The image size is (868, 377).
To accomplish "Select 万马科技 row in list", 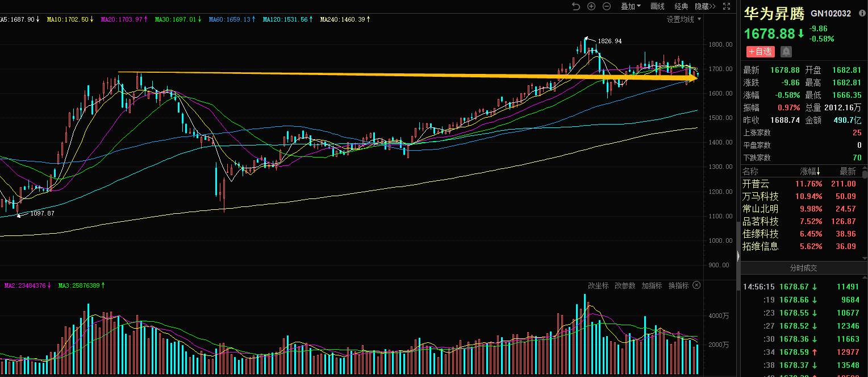I will 801,196.
